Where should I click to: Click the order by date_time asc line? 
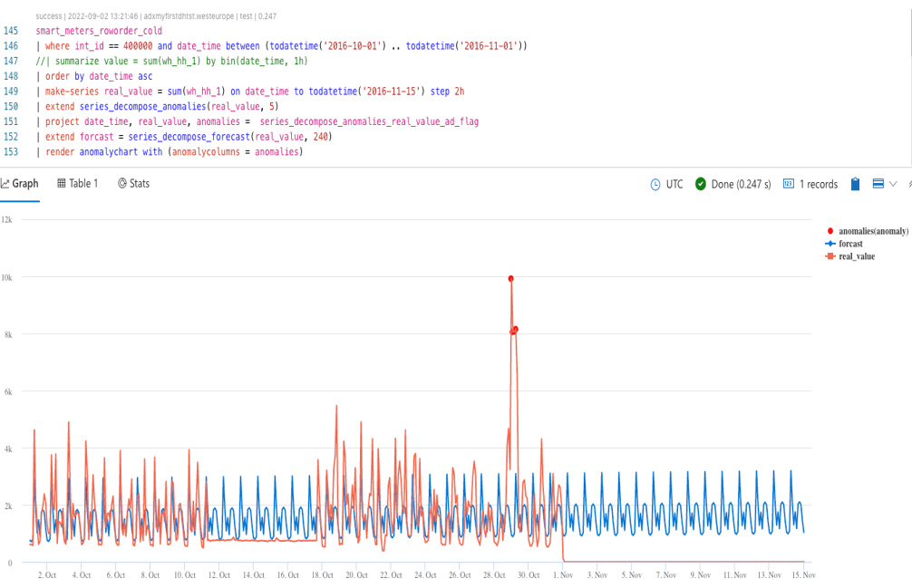coord(94,76)
